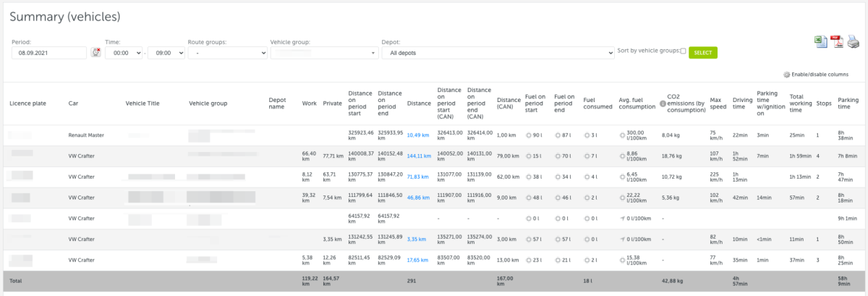Export the report to Excel
868x296 pixels.
821,41
